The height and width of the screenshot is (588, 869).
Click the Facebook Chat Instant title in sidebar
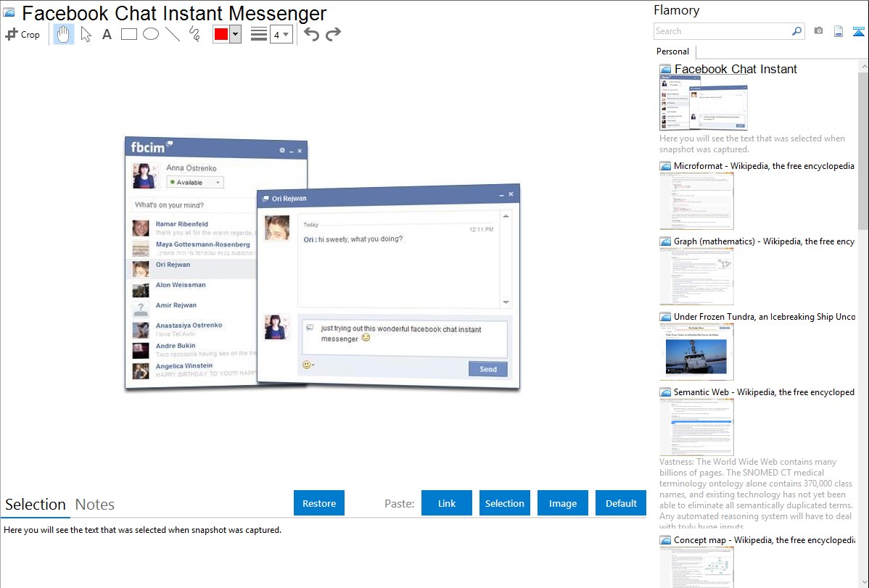[x=736, y=70]
